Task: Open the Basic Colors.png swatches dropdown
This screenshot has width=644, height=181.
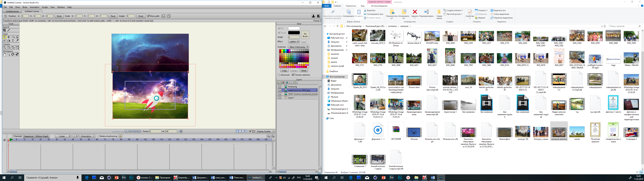Action: pyautogui.click(x=299, y=47)
